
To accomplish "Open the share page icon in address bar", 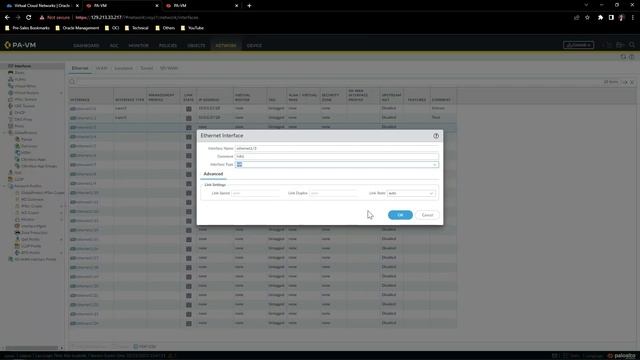I will coord(576,18).
